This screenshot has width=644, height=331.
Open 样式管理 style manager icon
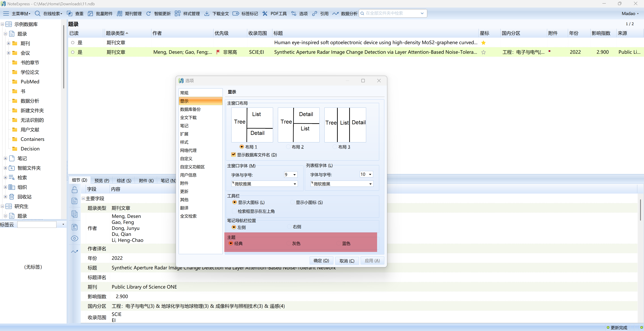tap(177, 14)
